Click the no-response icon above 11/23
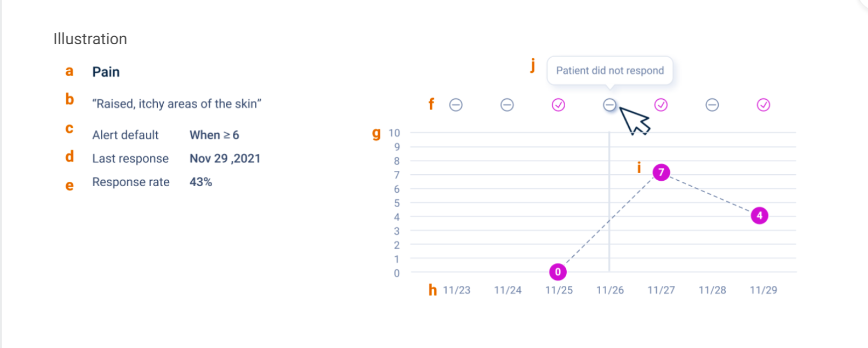This screenshot has width=868, height=348. tap(456, 105)
